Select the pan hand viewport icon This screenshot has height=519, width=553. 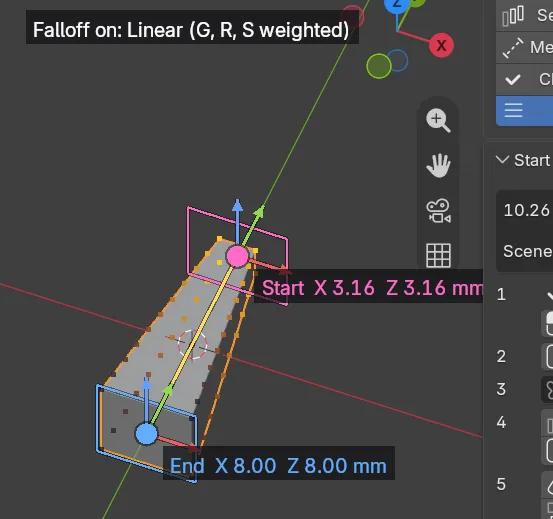point(438,165)
